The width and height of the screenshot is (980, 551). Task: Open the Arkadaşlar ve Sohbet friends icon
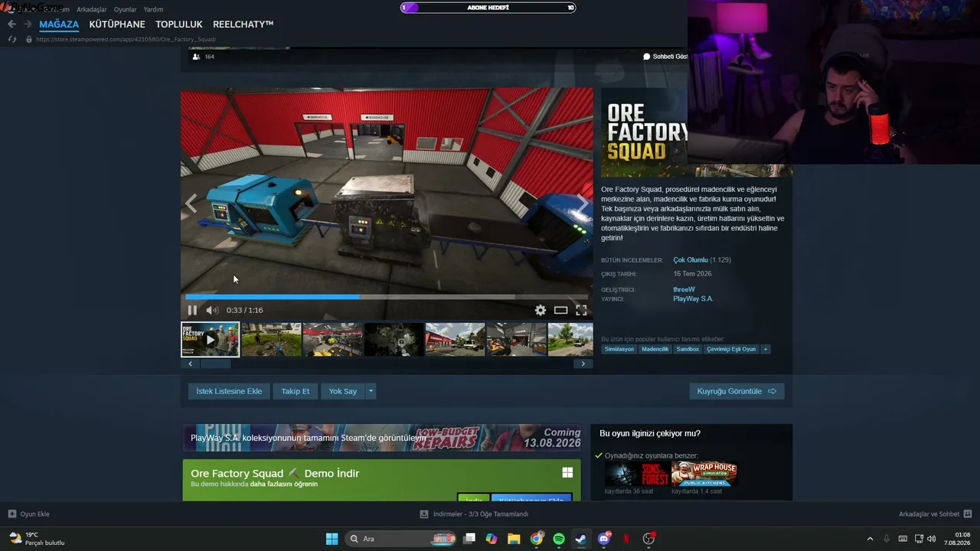pos(968,514)
